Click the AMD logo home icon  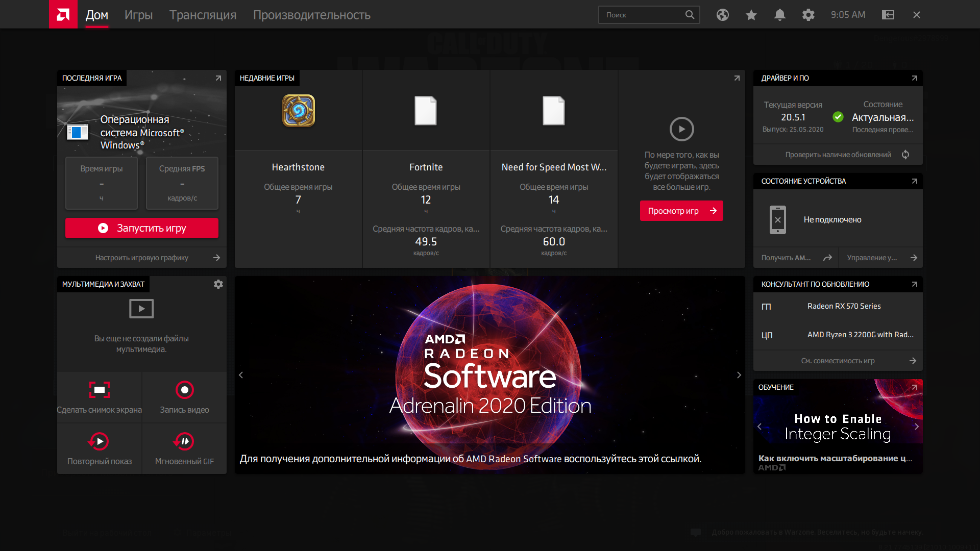tap(63, 14)
